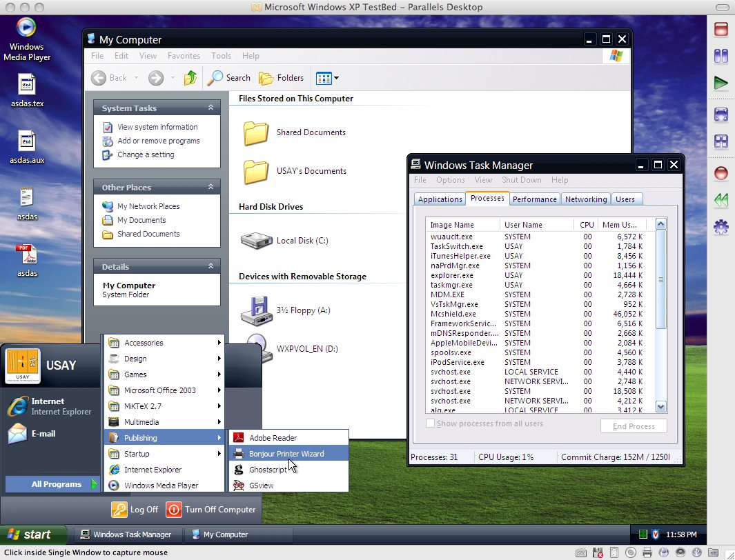Sort processes by CPU column

[x=586, y=225]
